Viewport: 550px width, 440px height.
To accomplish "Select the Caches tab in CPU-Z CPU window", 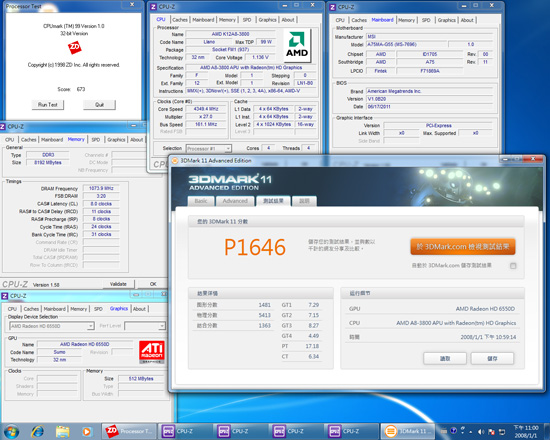I will 180,20.
